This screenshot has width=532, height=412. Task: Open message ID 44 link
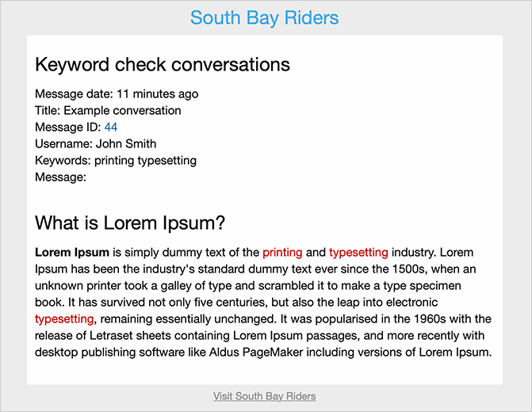tap(111, 127)
